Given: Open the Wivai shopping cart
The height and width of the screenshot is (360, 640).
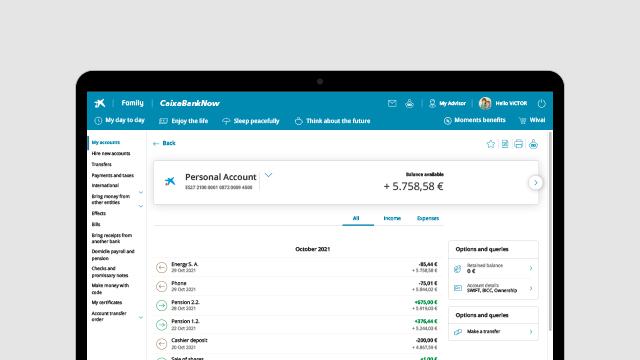Looking at the screenshot, I should pos(532,120).
